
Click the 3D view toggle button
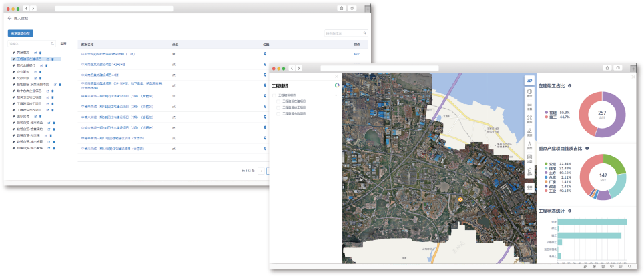click(529, 79)
